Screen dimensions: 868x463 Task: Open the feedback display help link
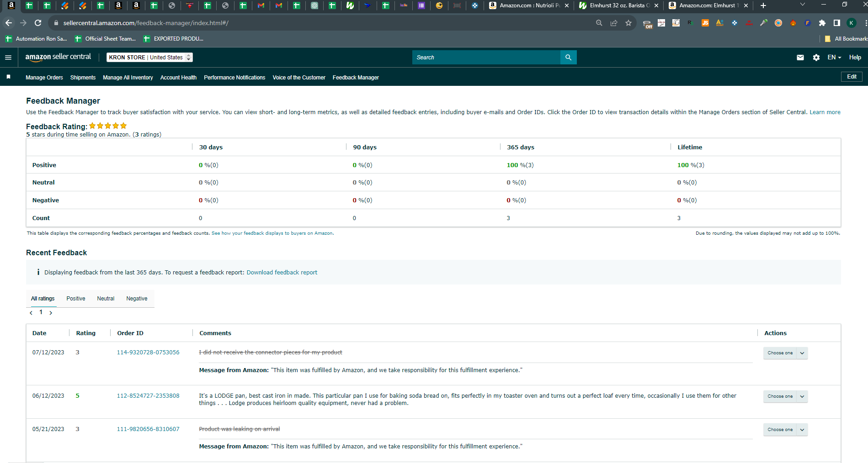[x=272, y=233]
